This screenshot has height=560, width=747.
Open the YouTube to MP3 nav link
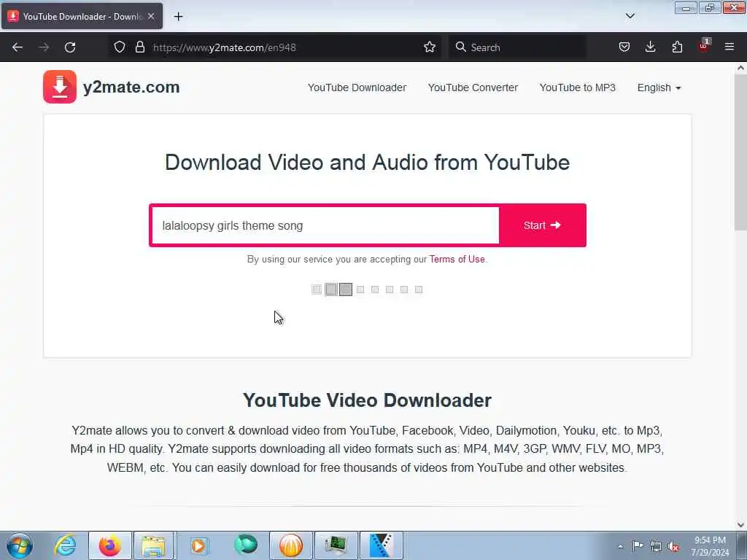[578, 87]
